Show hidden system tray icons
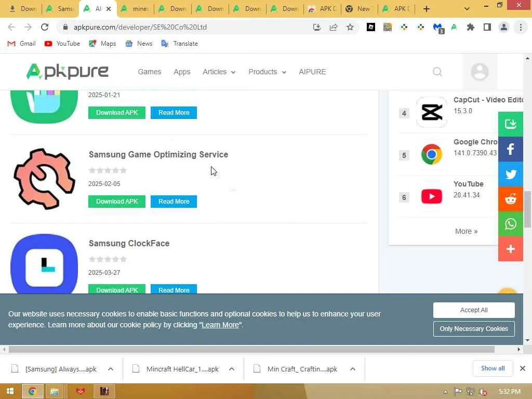 point(445,392)
